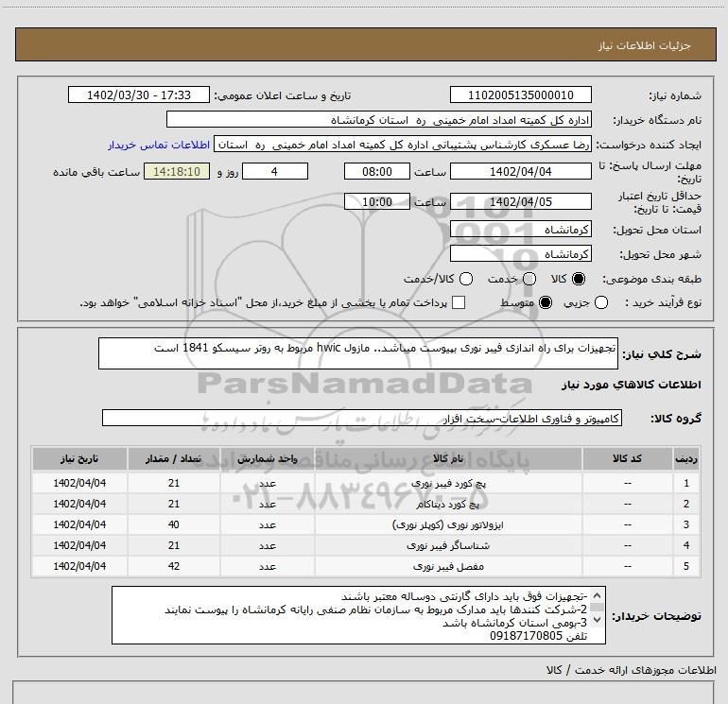The width and height of the screenshot is (728, 704).
Task: Click the need number field 1102005135000010
Action: (520, 95)
